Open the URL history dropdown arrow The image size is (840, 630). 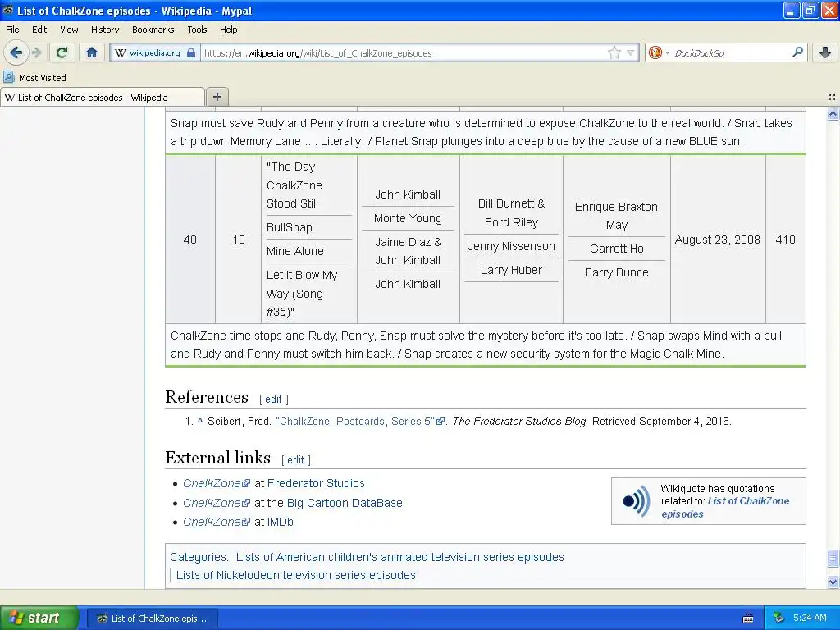[631, 52]
